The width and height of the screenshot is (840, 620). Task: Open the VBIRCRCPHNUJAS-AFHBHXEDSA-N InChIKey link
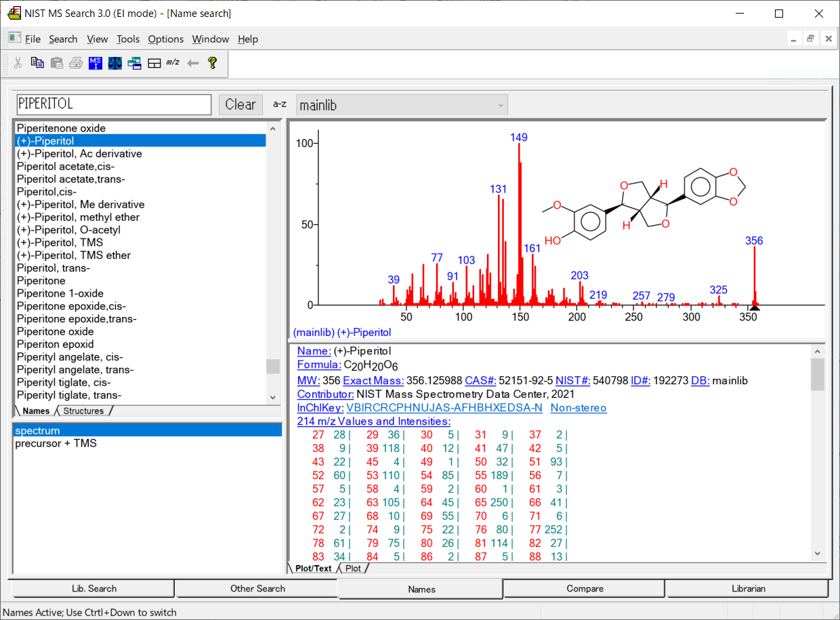click(444, 408)
